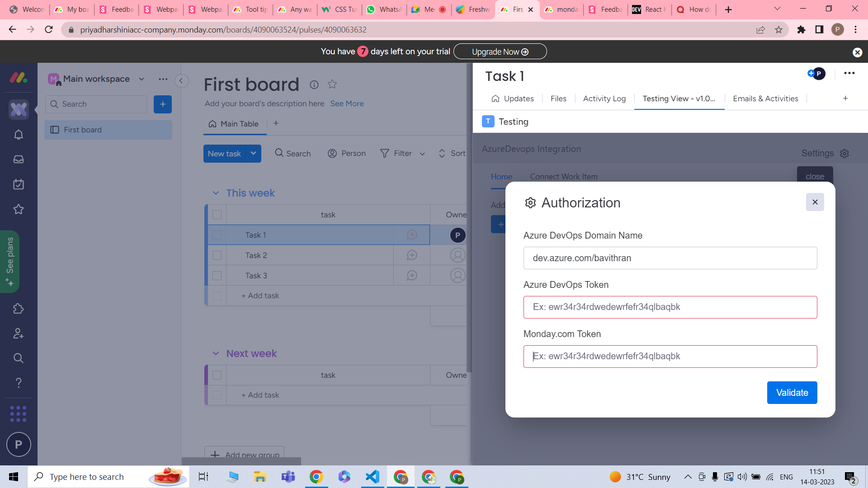Collapse the Next week group
This screenshot has height=488, width=868.
216,354
